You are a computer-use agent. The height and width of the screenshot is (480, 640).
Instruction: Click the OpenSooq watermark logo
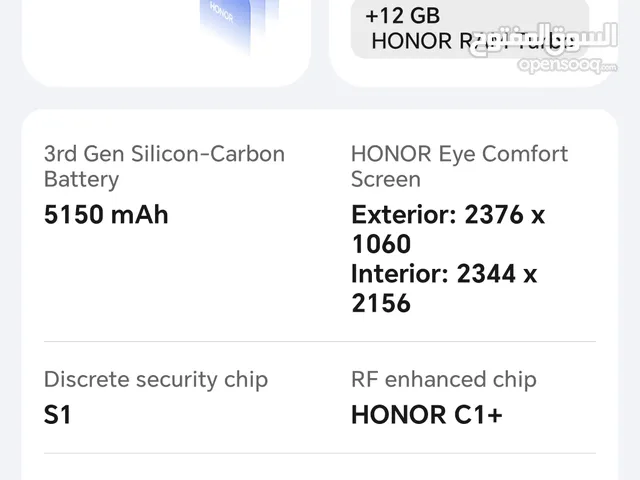[545, 48]
